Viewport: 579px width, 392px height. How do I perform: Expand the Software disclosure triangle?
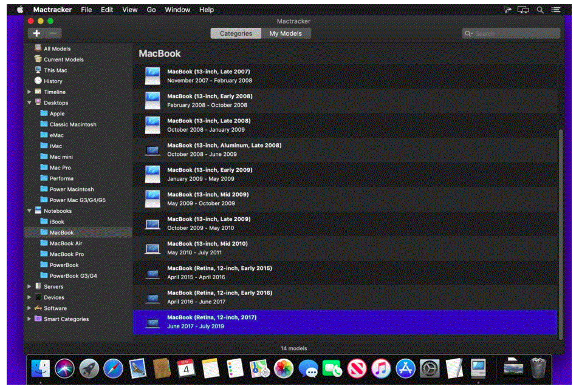coord(29,308)
